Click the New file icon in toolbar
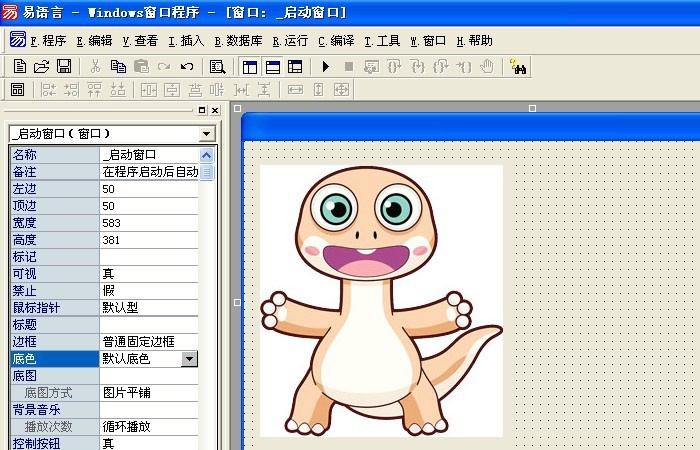700x450 pixels. (19, 67)
